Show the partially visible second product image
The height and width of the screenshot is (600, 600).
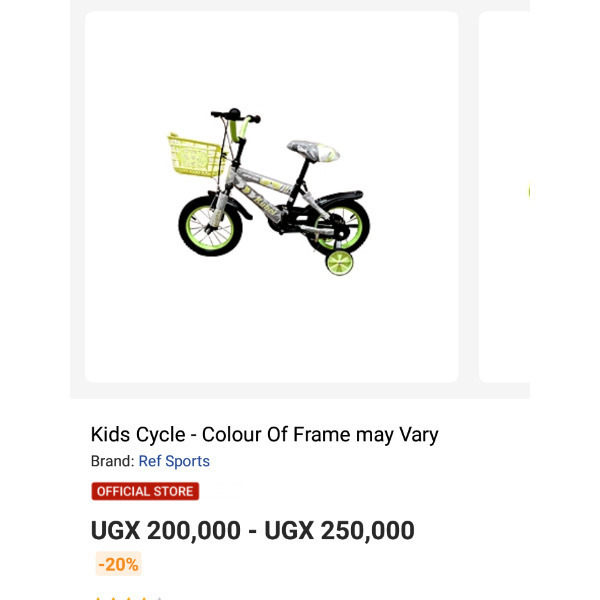tap(504, 197)
